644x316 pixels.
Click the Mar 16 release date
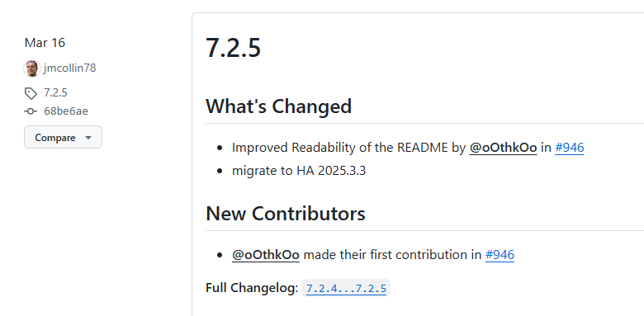point(45,43)
